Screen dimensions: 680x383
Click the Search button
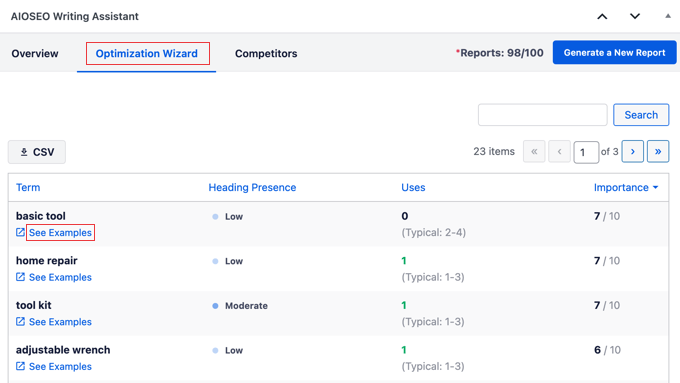click(641, 115)
